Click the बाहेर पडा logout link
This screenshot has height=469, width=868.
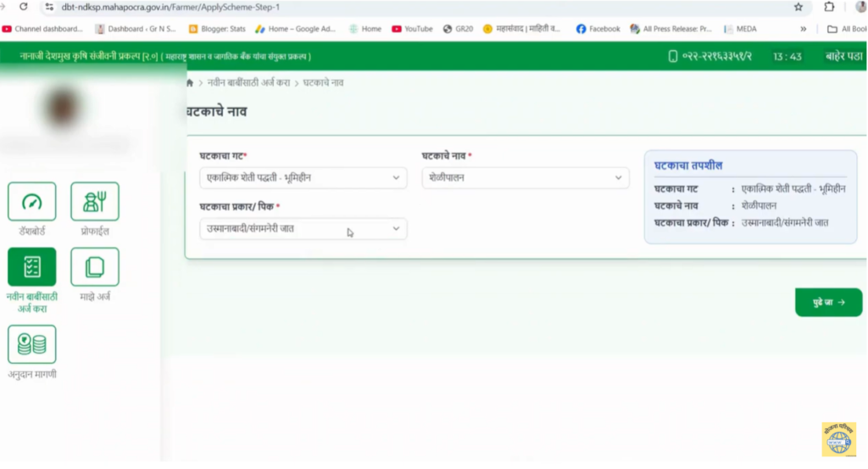pos(844,57)
